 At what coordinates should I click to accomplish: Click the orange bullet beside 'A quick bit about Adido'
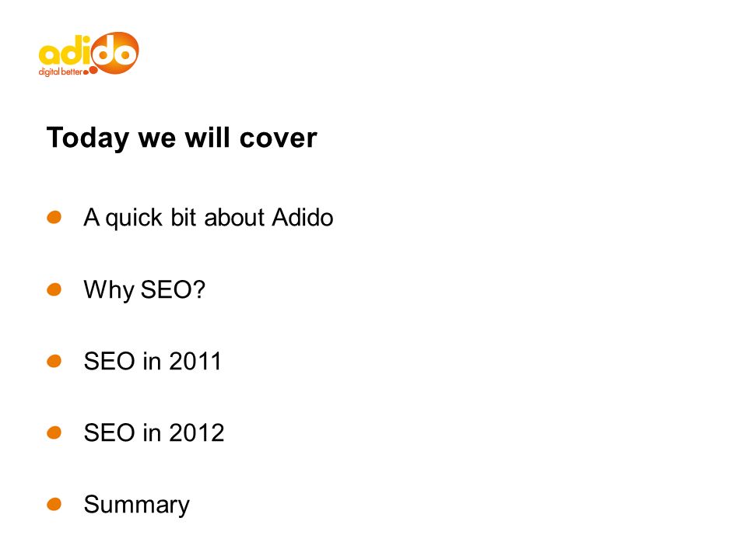click(x=54, y=217)
